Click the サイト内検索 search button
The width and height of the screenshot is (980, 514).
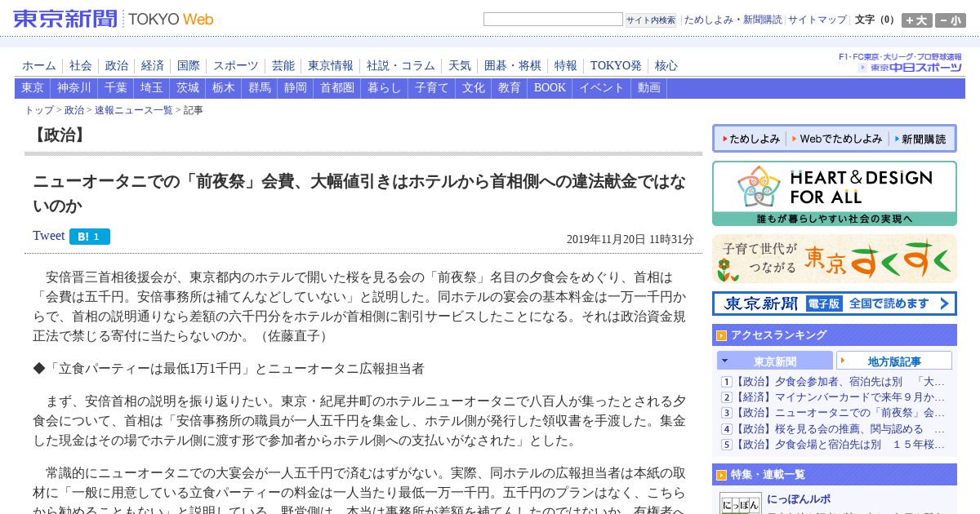(651, 20)
